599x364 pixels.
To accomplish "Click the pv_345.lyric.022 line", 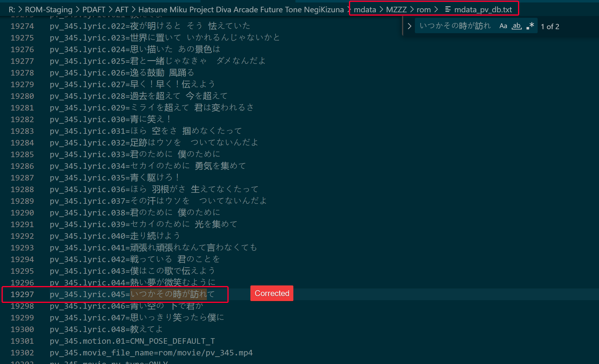I will pyautogui.click(x=150, y=26).
